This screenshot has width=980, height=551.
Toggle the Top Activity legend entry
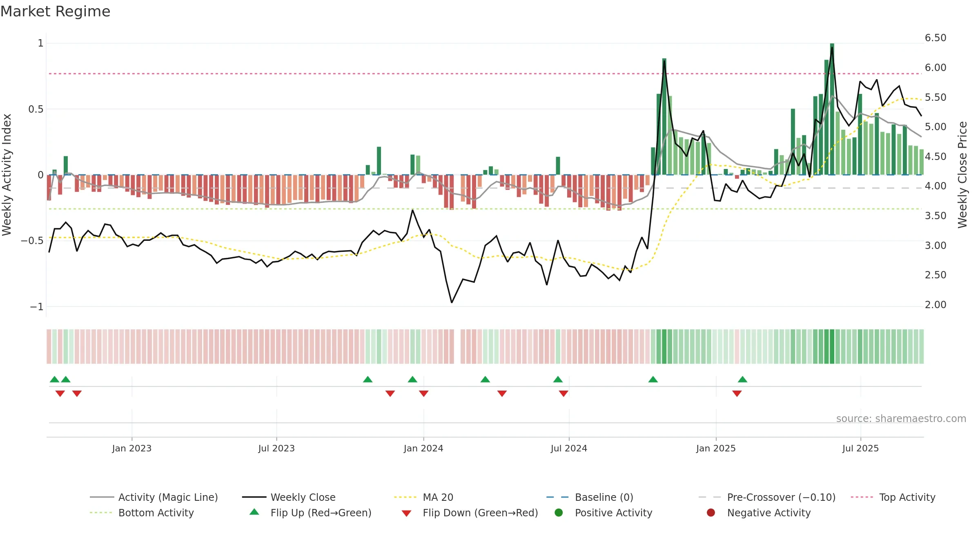[893, 497]
